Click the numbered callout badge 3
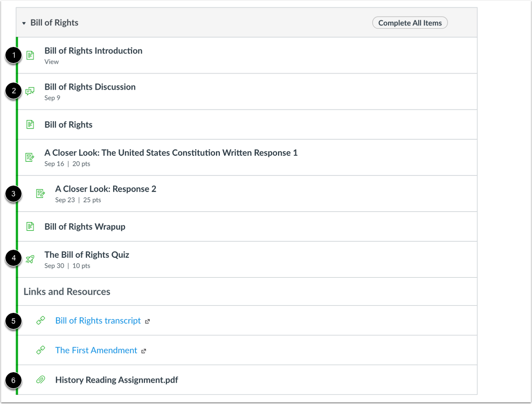This screenshot has width=532, height=404. click(x=13, y=193)
